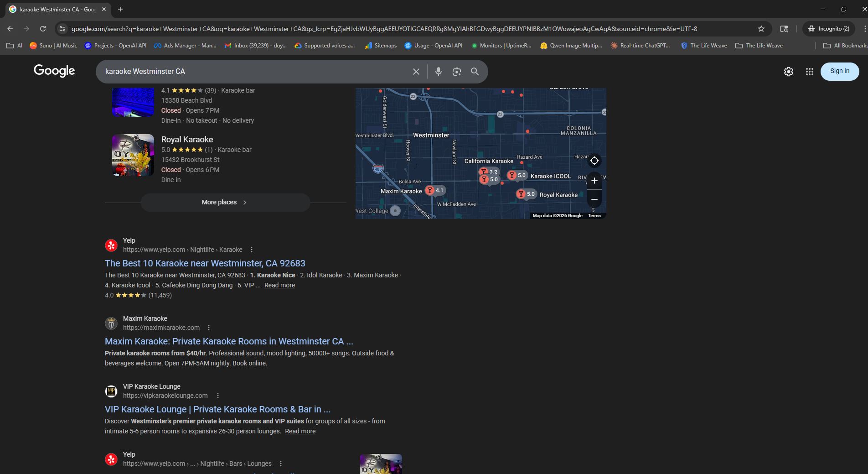The height and width of the screenshot is (474, 868).
Task: Close the karaoke Westminster CA tab
Action: (x=104, y=9)
